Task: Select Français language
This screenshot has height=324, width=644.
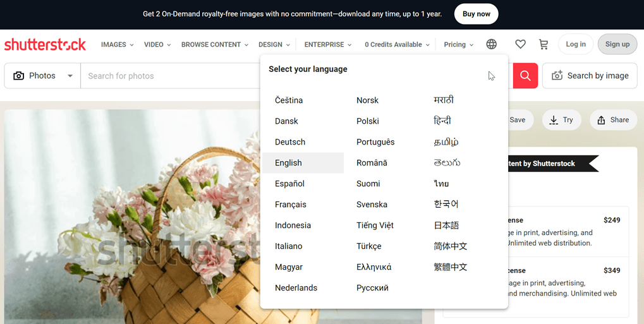Action: click(x=290, y=205)
